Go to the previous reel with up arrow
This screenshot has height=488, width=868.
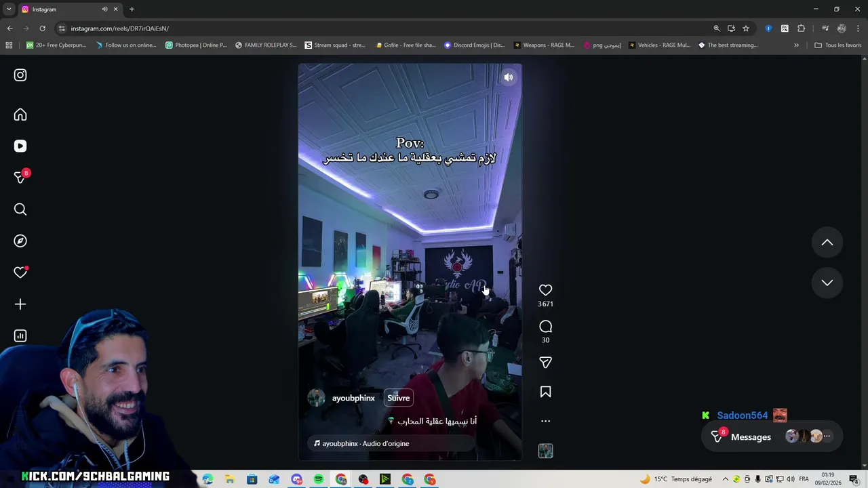click(827, 243)
